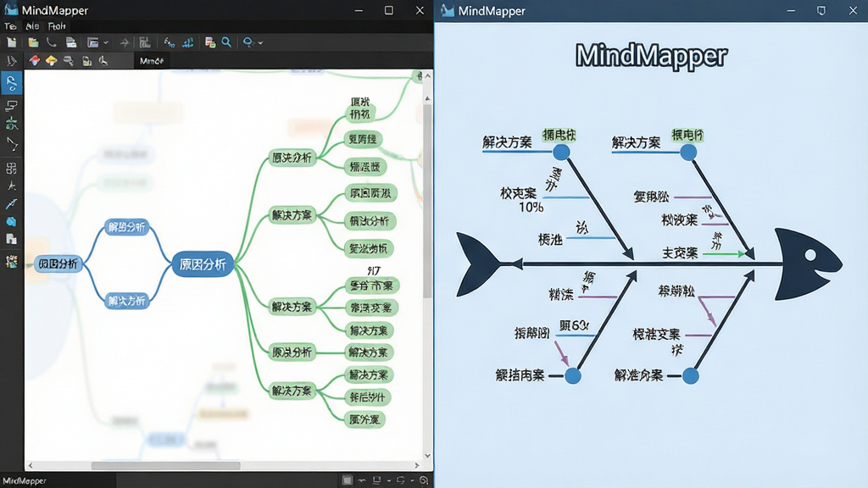Image resolution: width=868 pixels, height=488 pixels.
Task: Open the dropdown arrow beside the layout icon
Action: pyautogui.click(x=106, y=42)
